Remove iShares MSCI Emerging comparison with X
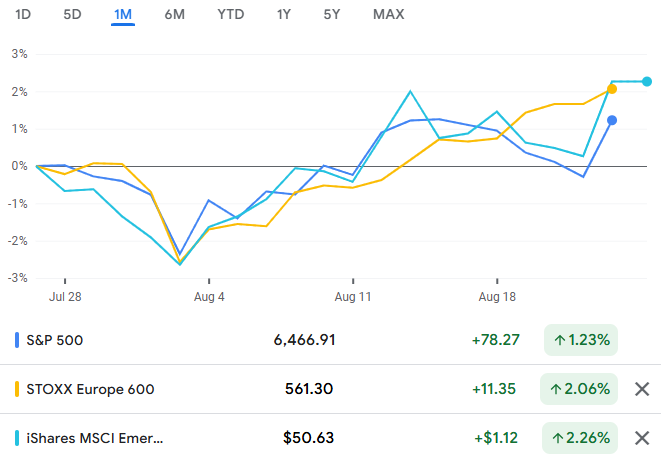The width and height of the screenshot is (661, 454). pos(642,438)
